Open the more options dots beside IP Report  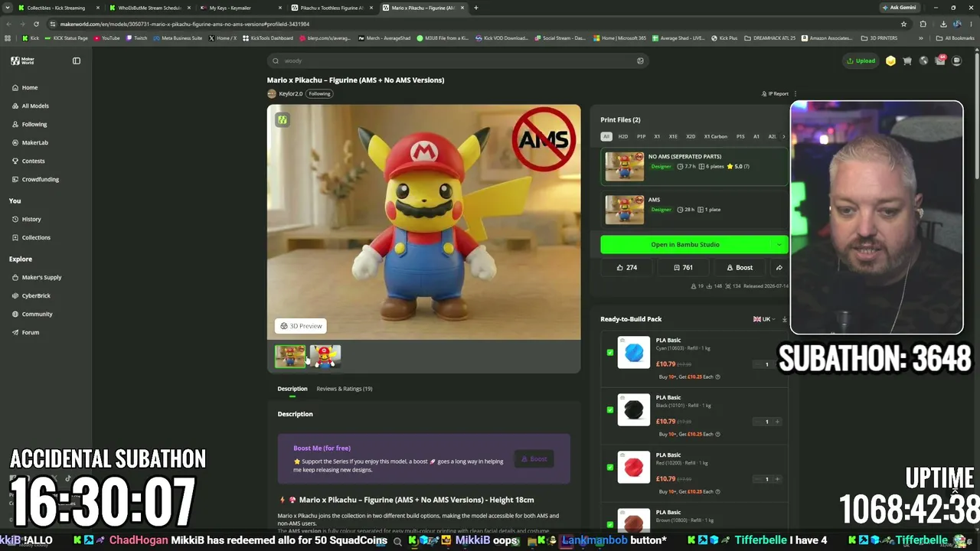[x=795, y=93]
